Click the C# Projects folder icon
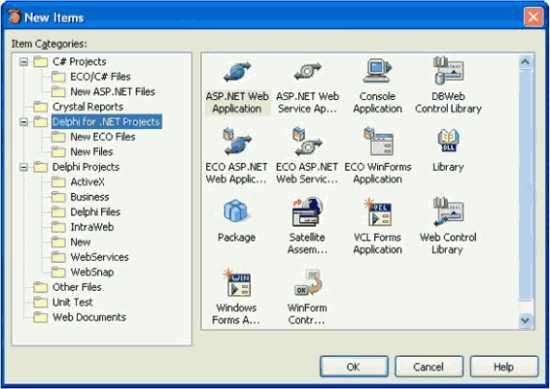Viewport: 550px width, 389px height. [x=41, y=62]
